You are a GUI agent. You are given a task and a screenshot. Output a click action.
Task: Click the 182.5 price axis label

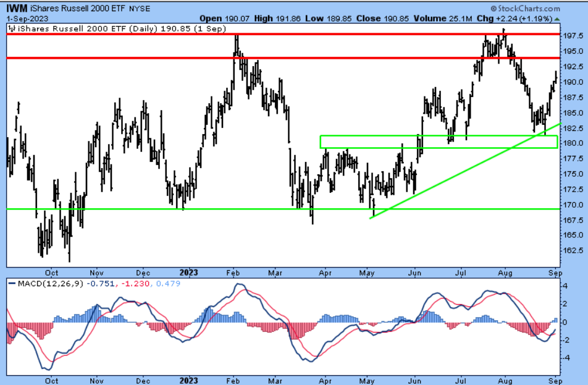(574, 129)
